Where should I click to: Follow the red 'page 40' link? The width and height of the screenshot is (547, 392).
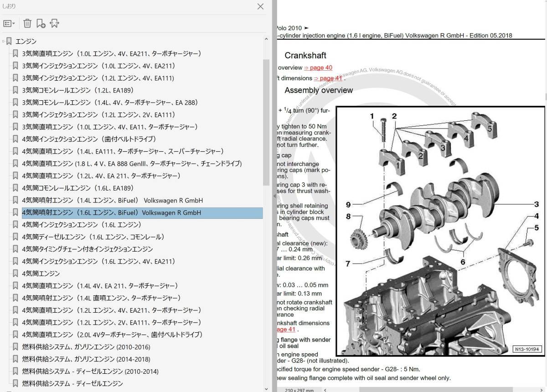pos(318,67)
